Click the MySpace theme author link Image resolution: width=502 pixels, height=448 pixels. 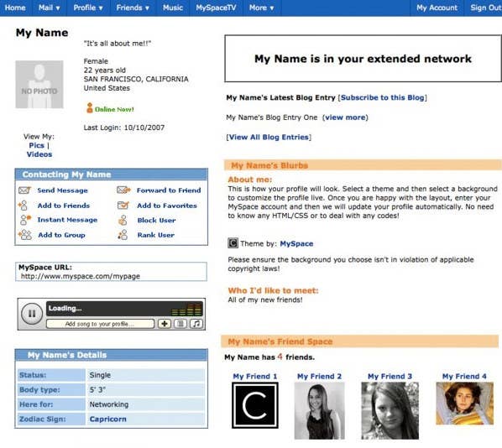(296, 243)
